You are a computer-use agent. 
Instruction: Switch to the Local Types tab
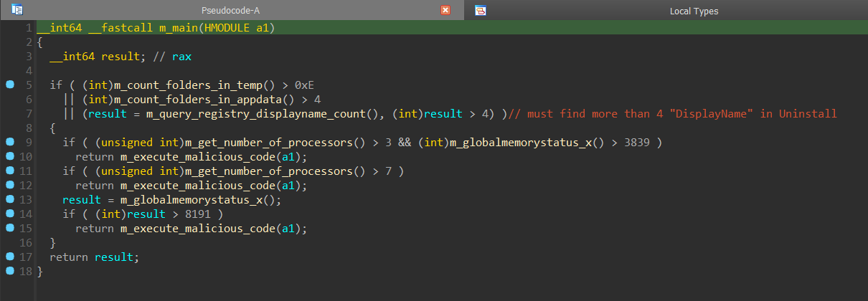693,11
